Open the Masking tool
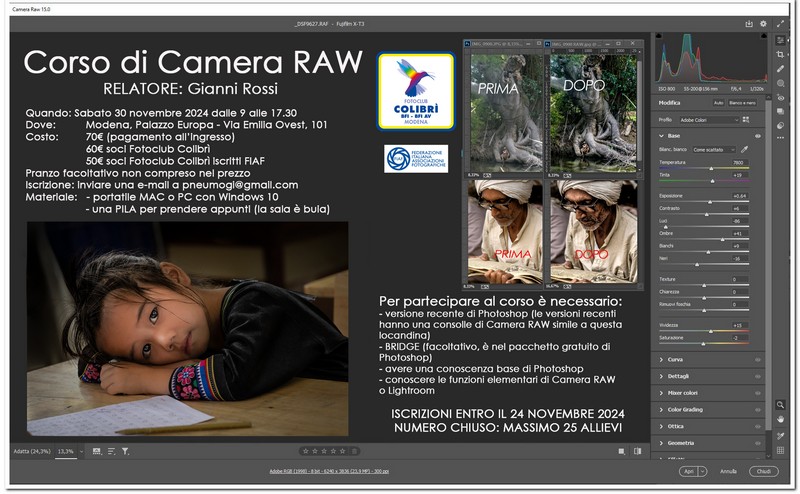The width and height of the screenshot is (800, 494). click(x=780, y=83)
